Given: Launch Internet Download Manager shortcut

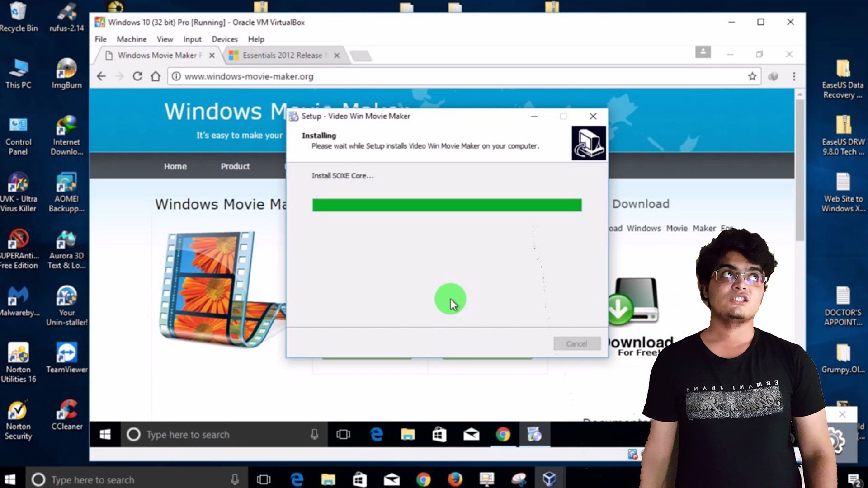Looking at the screenshot, I should pyautogui.click(x=66, y=135).
